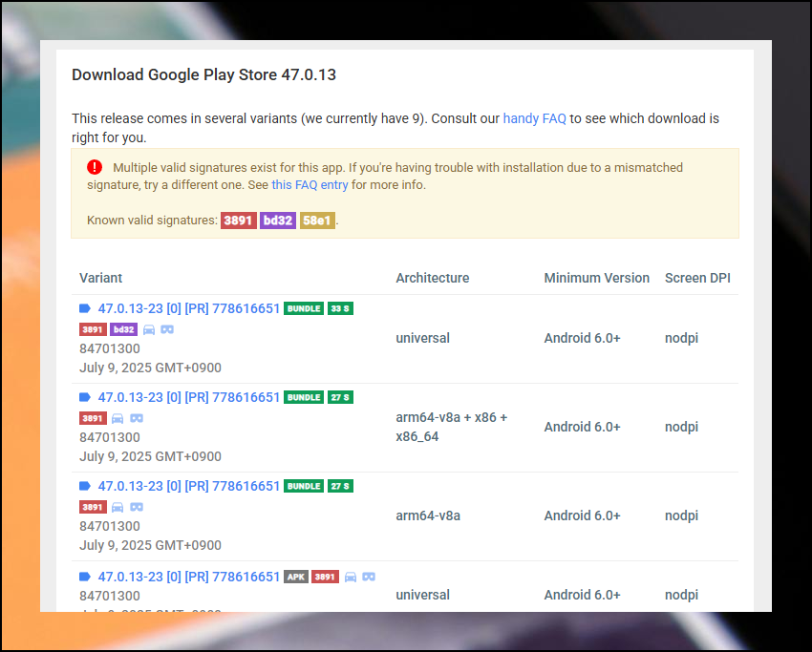Click 'Android 6.0+' in arm64-v8a only row
This screenshot has height=652, width=812.
point(582,515)
